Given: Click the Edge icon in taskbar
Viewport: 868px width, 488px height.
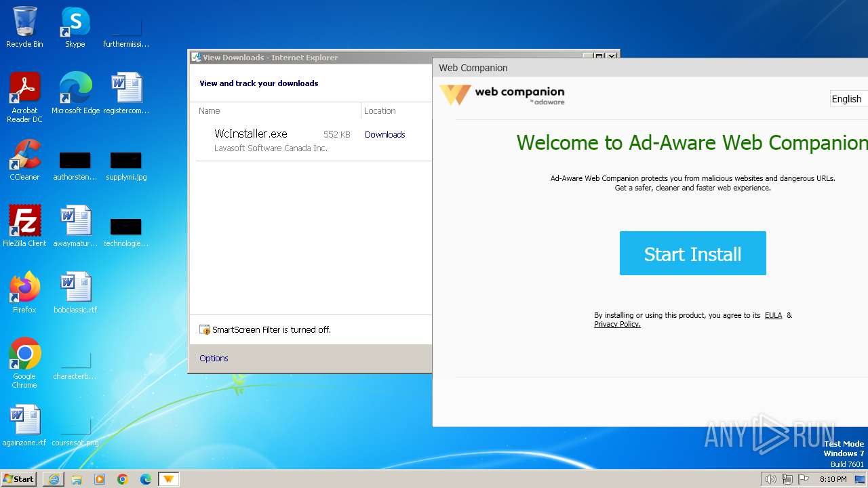Looking at the screenshot, I should click(x=146, y=479).
